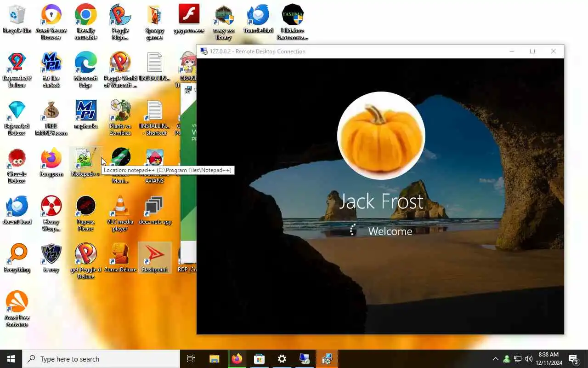Launch Bejeweled 2 Deluxe shortcut

point(17,70)
